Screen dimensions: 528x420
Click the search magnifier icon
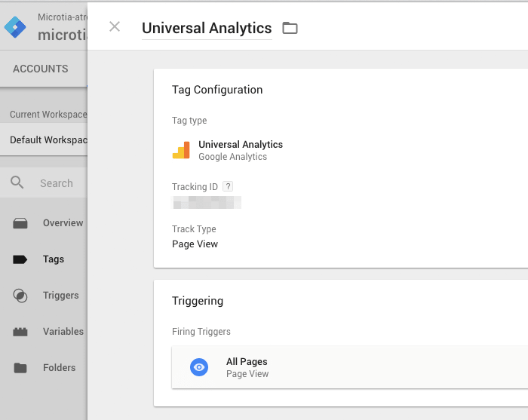pyautogui.click(x=17, y=182)
